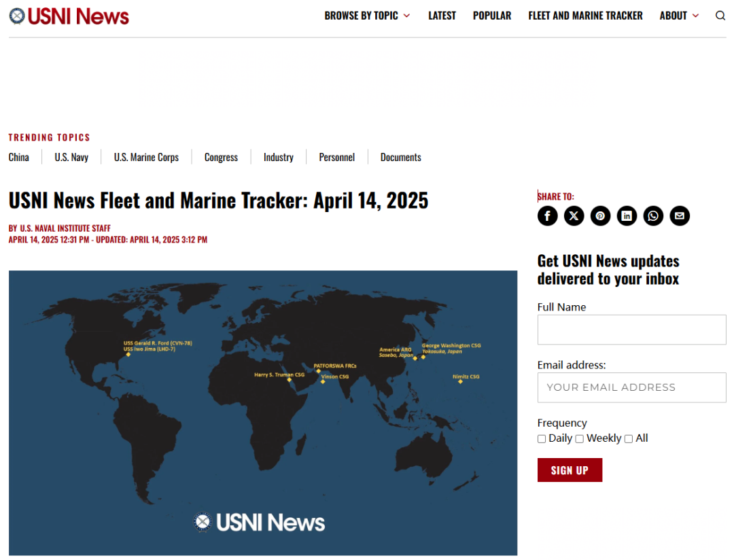This screenshot has height=560, width=734.
Task: Expand the About dropdown menu
Action: pyautogui.click(x=679, y=16)
